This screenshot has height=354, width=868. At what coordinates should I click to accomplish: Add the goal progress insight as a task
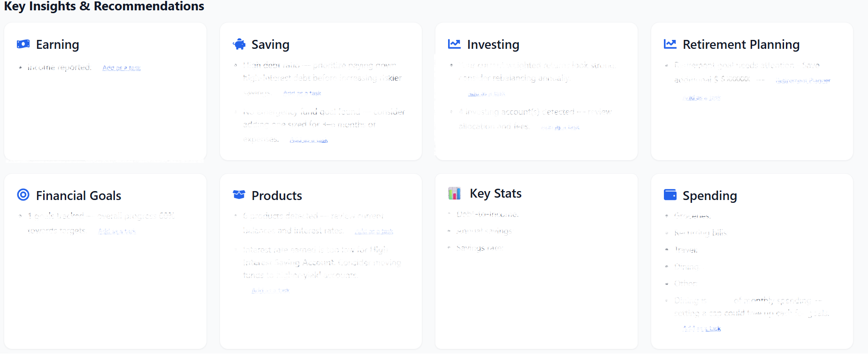[x=116, y=231]
